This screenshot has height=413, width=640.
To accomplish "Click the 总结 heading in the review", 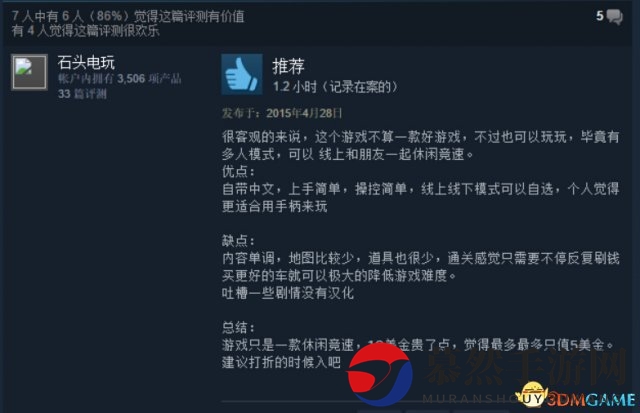I will click(x=238, y=327).
